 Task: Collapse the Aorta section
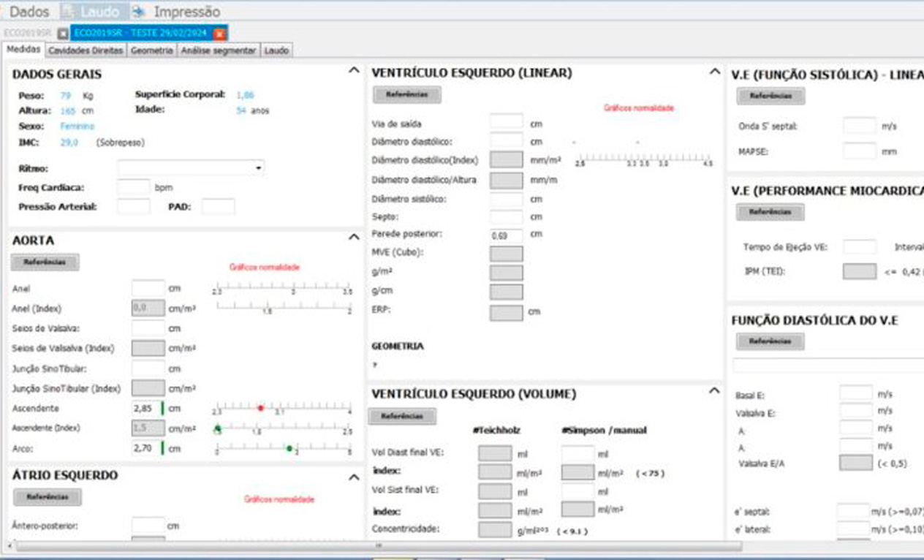pyautogui.click(x=354, y=238)
